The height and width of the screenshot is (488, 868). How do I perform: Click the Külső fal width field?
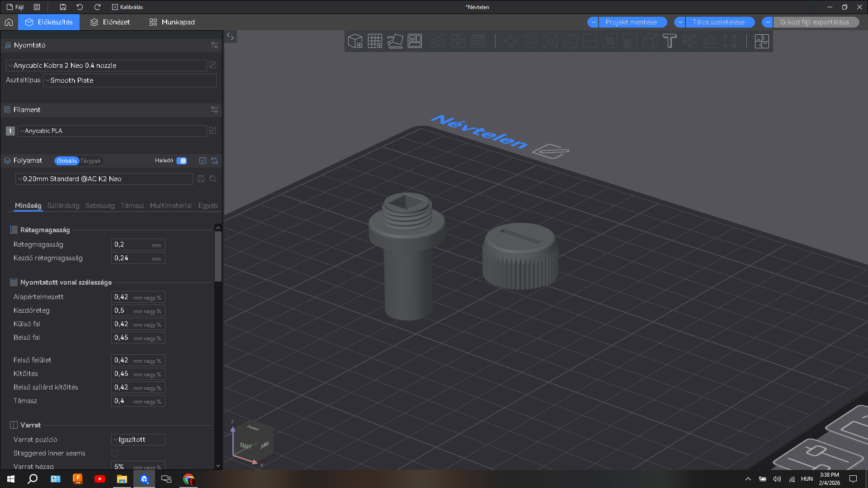138,324
